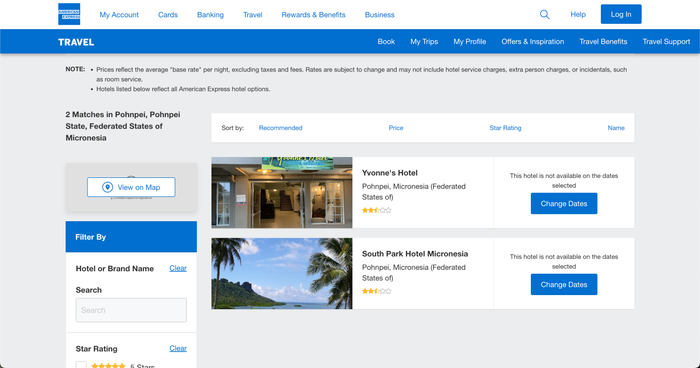
Task: Click the South Park Hotel Micronesia title
Action: point(415,254)
